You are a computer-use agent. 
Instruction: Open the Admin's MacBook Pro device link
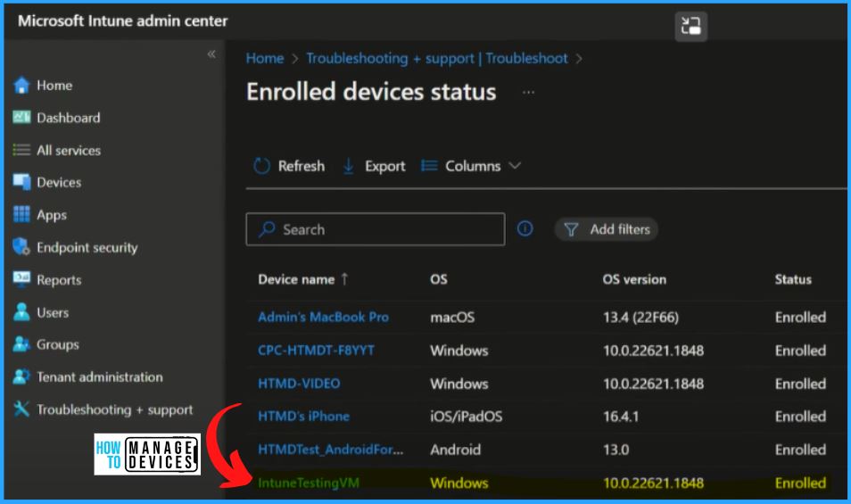324,318
